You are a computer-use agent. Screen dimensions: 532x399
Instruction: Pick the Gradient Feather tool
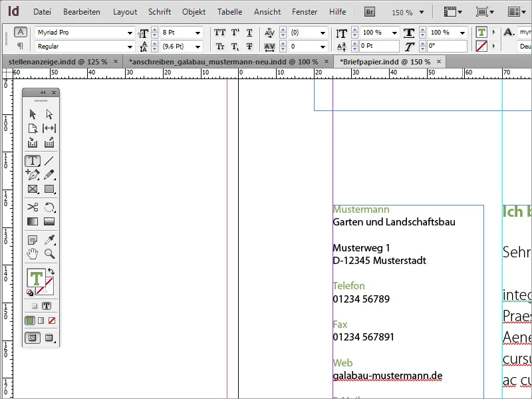tap(49, 221)
